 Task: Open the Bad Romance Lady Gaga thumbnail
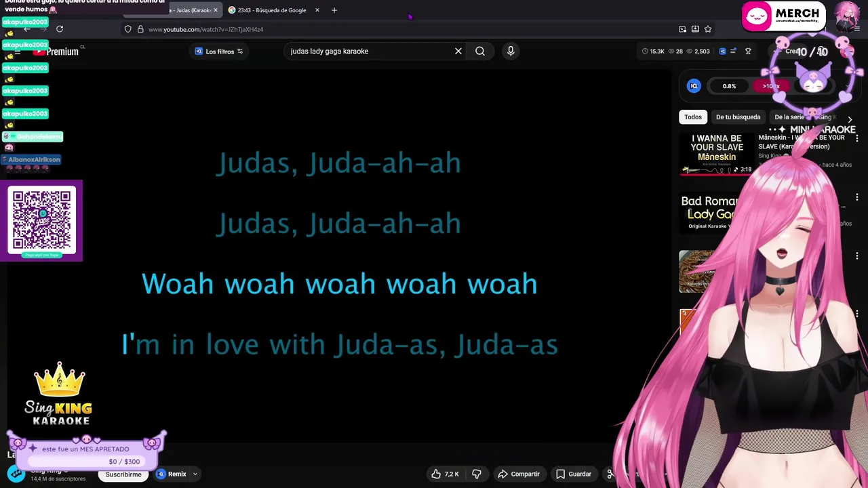[711, 213]
